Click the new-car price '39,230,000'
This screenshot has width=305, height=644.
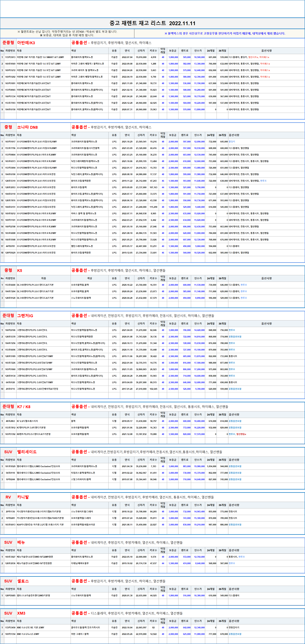tap(141, 466)
